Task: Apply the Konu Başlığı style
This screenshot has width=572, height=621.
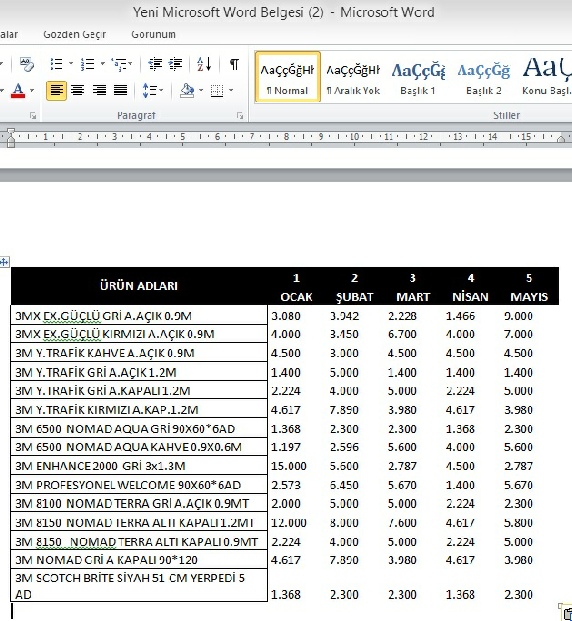Action: [547, 77]
